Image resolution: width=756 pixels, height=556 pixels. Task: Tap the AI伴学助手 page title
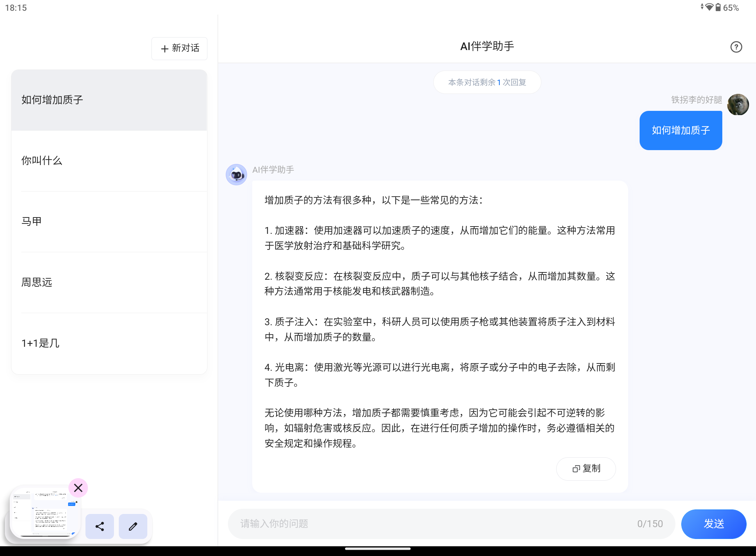point(487,46)
